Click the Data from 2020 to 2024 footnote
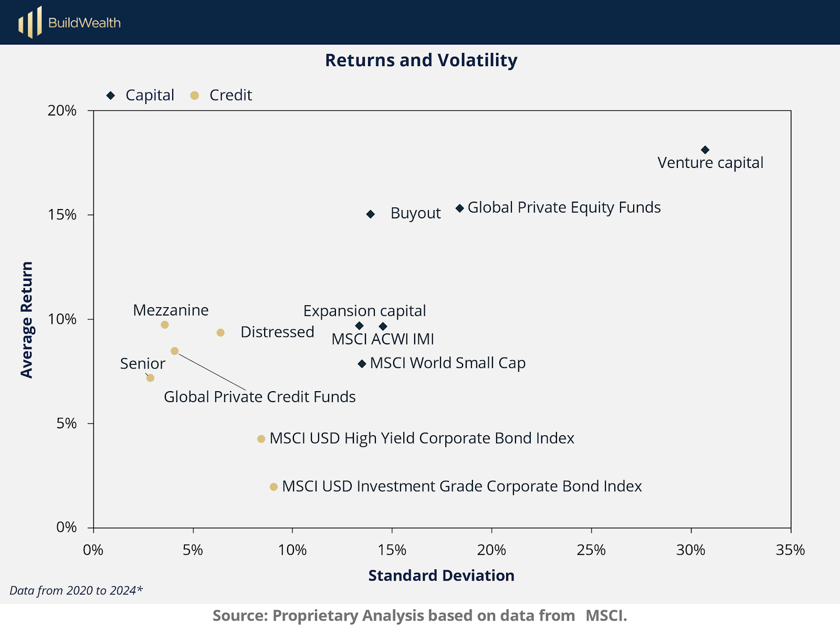 (x=76, y=591)
